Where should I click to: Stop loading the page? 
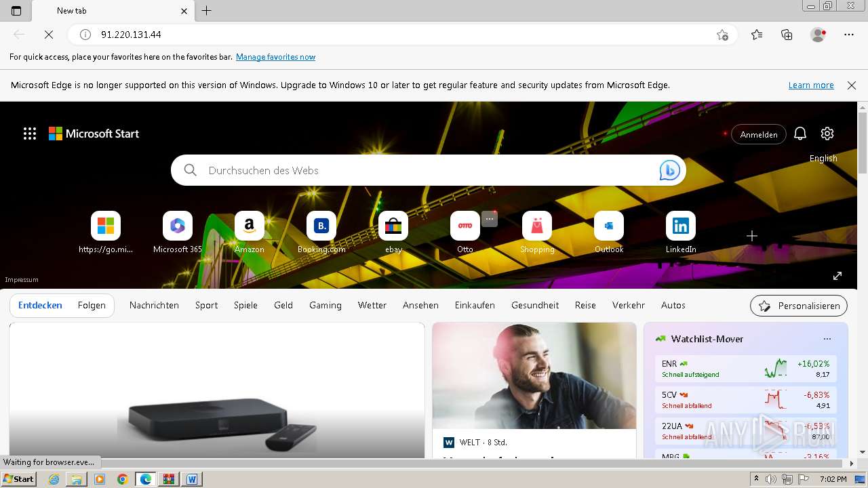tap(49, 35)
